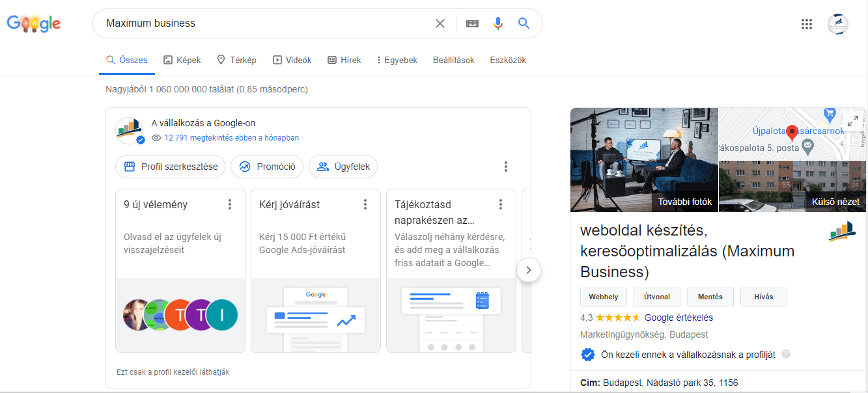Image resolution: width=868 pixels, height=393 pixels.
Task: Click the blue verified profile checkmark badge
Action: tap(587, 355)
